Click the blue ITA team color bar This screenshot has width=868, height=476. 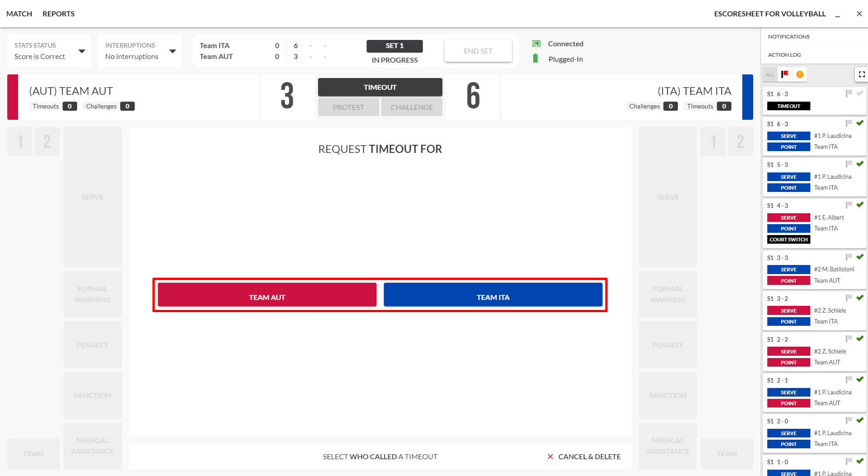747,97
